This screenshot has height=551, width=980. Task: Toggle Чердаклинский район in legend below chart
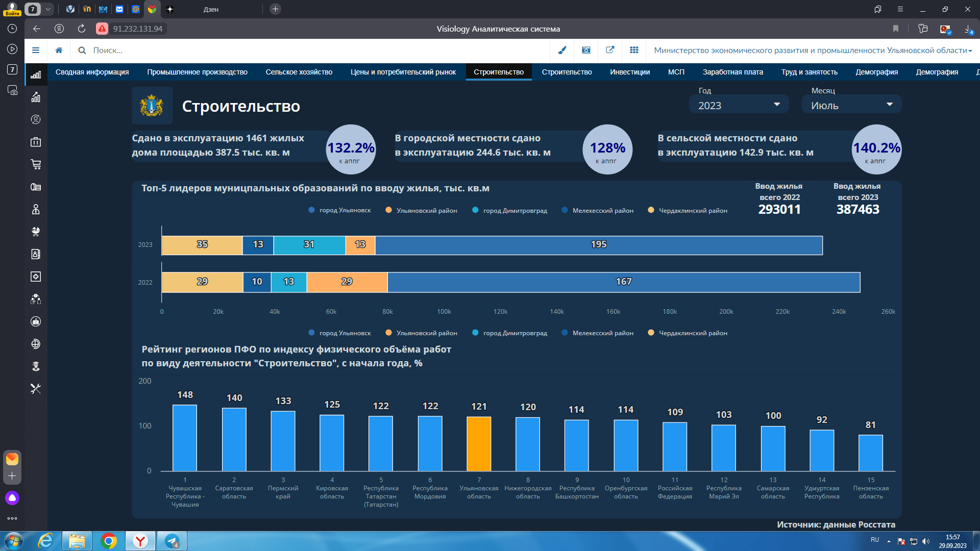point(688,333)
